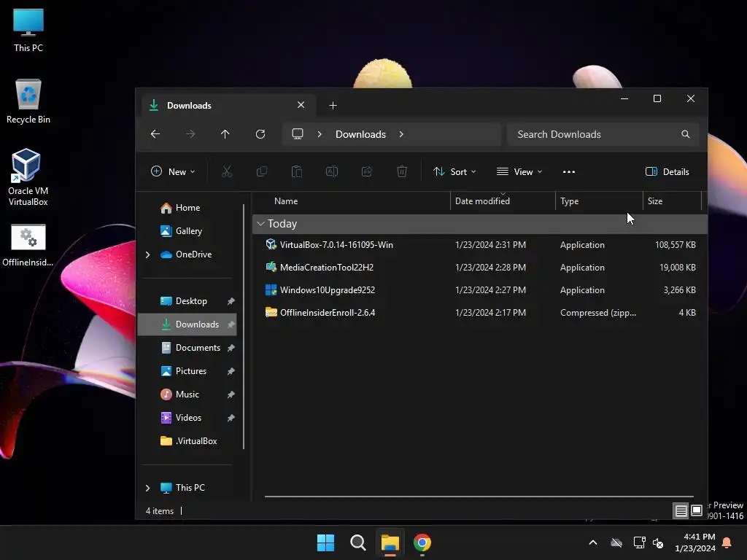
Task: Click the Copy icon in toolbar
Action: [262, 171]
